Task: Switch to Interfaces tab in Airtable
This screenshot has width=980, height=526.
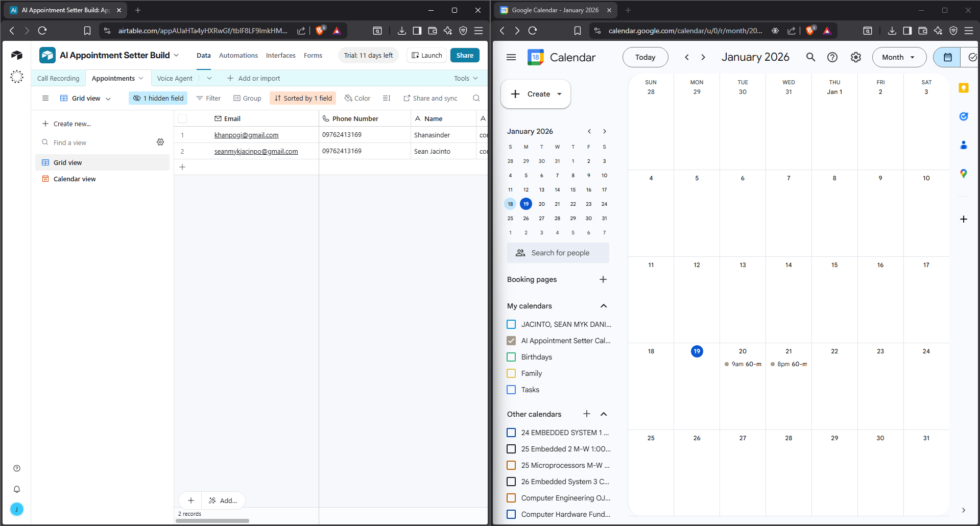Action: [281, 55]
